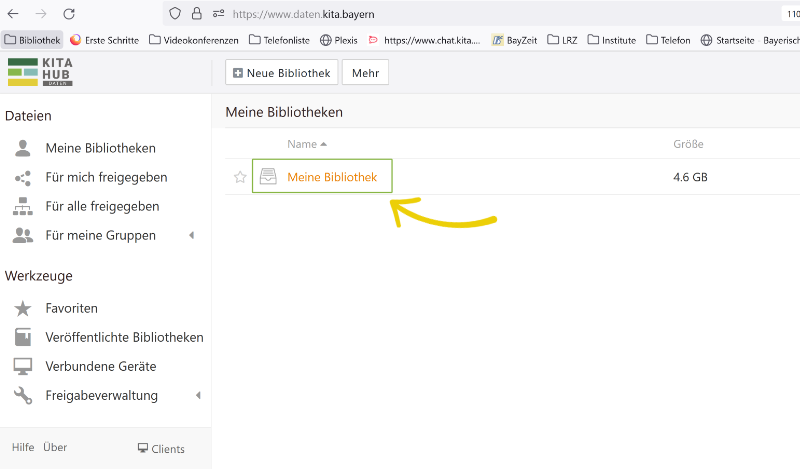
Task: Click the Favoriten star icon
Action: click(23, 309)
